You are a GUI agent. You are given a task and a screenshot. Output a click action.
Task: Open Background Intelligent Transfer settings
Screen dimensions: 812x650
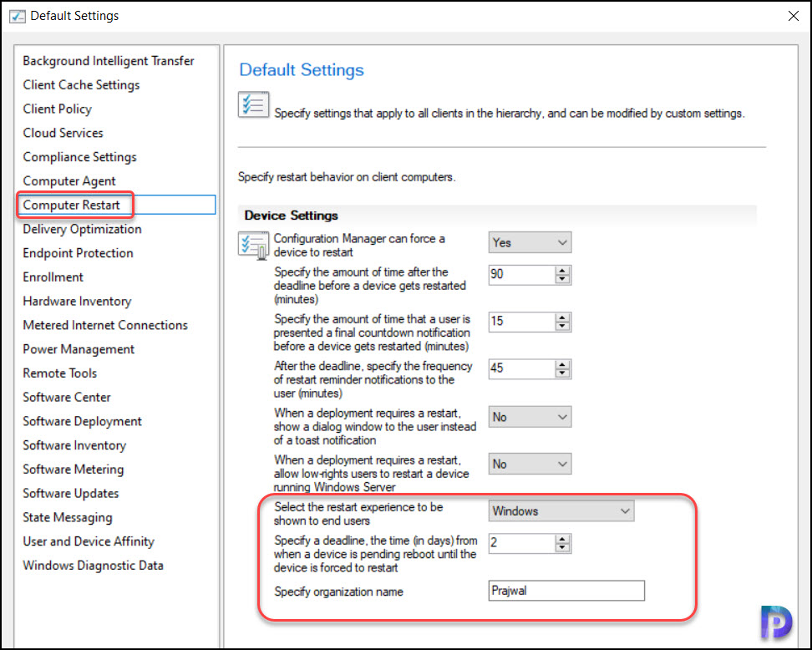click(x=109, y=61)
